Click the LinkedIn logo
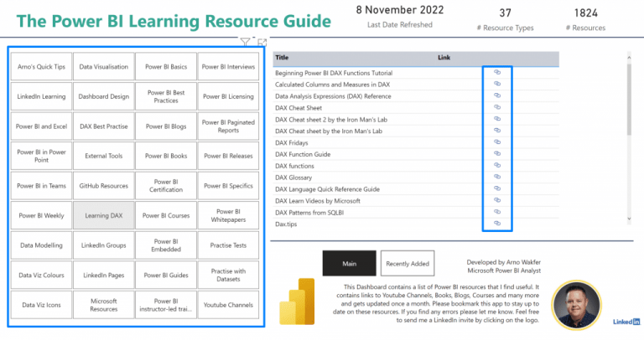Viewport: 644px width, 340px height. coord(626,322)
